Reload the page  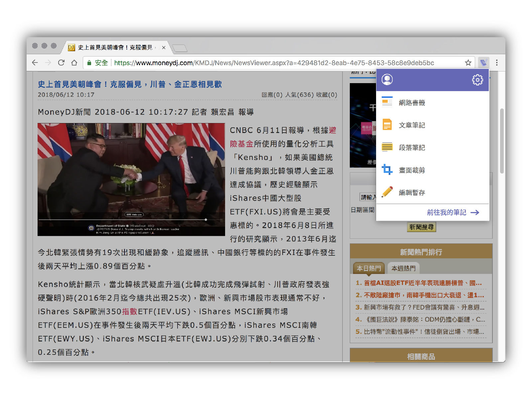click(61, 63)
